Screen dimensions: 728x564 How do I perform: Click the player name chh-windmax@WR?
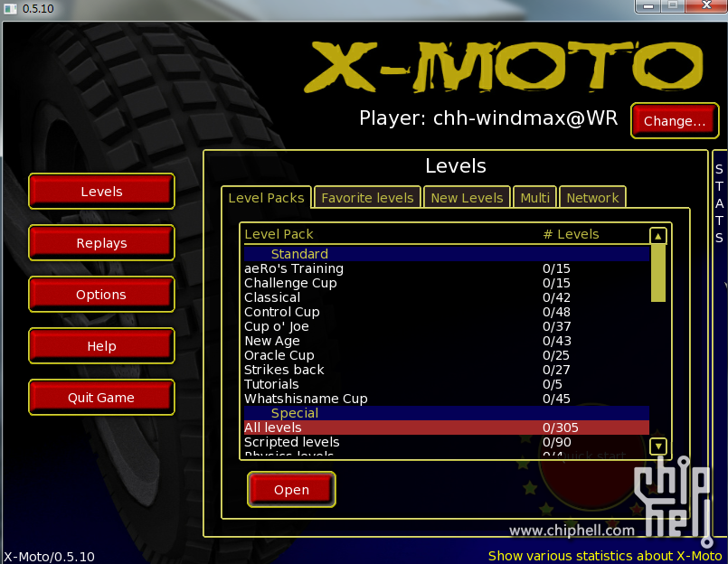(x=525, y=118)
